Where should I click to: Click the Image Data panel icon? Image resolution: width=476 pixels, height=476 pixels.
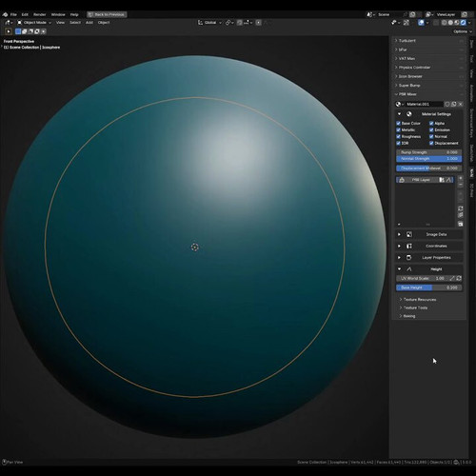coord(409,234)
